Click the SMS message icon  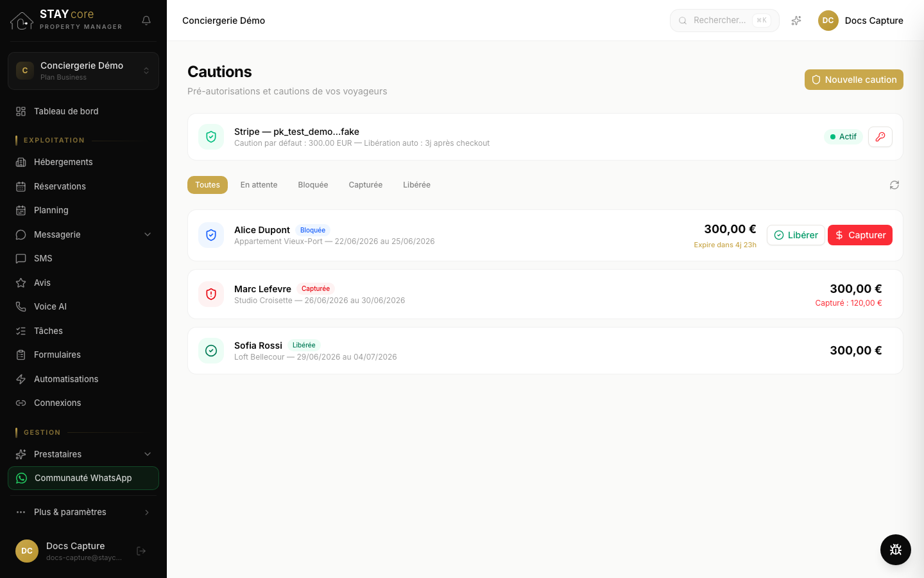pos(21,259)
